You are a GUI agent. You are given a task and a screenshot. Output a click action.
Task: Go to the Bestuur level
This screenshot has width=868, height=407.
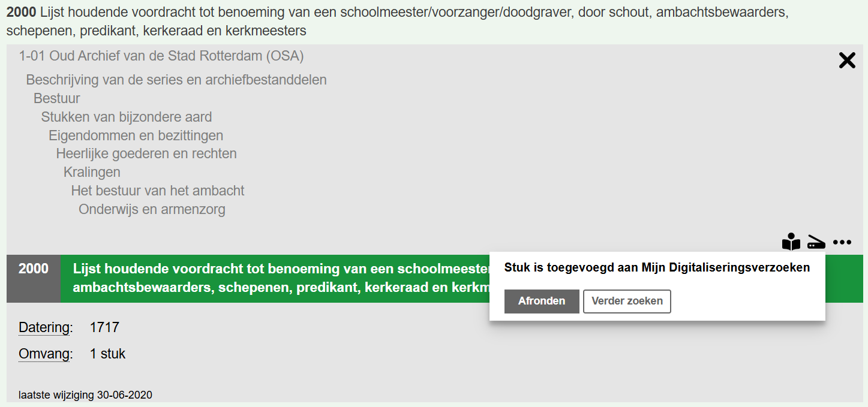click(57, 98)
